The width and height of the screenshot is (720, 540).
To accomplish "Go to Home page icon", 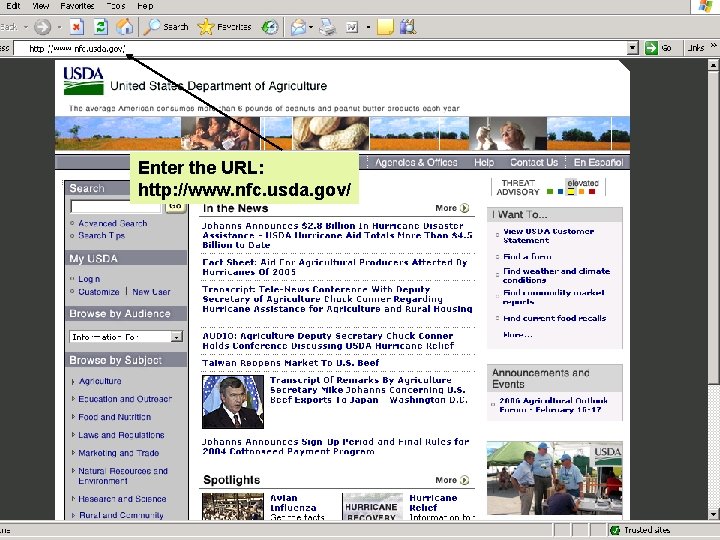I will (x=124, y=27).
